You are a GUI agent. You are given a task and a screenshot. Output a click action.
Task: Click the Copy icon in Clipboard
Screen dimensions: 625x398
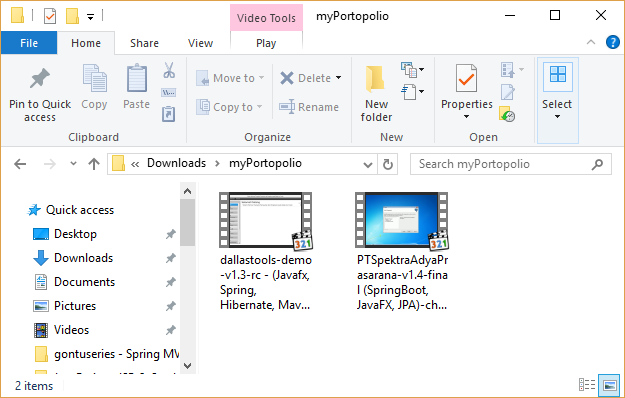point(94,78)
